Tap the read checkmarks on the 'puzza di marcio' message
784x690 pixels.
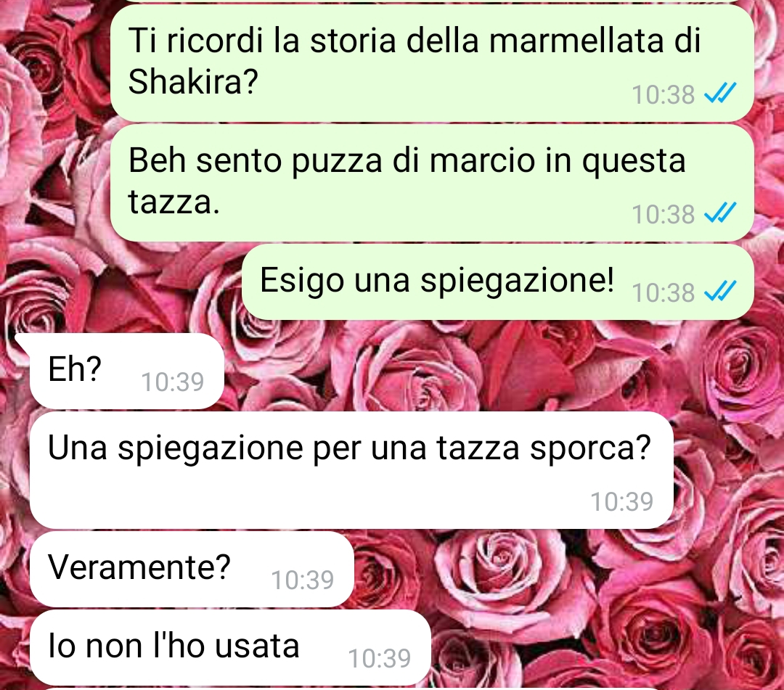(720, 213)
